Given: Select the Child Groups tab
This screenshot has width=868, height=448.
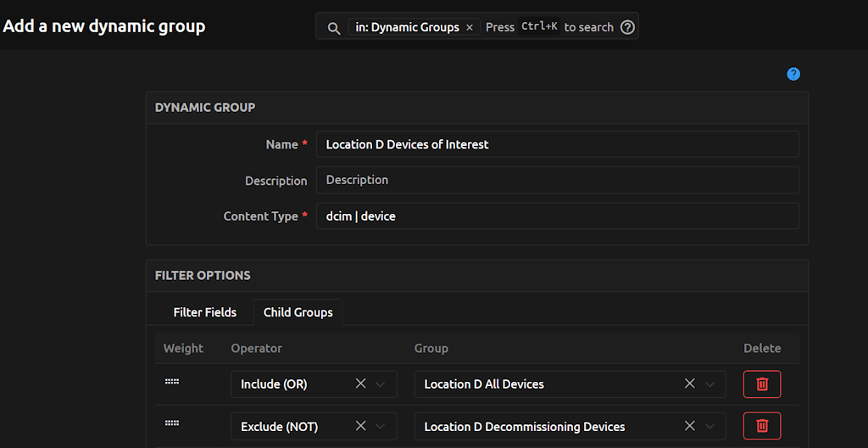Looking at the screenshot, I should coord(298,312).
